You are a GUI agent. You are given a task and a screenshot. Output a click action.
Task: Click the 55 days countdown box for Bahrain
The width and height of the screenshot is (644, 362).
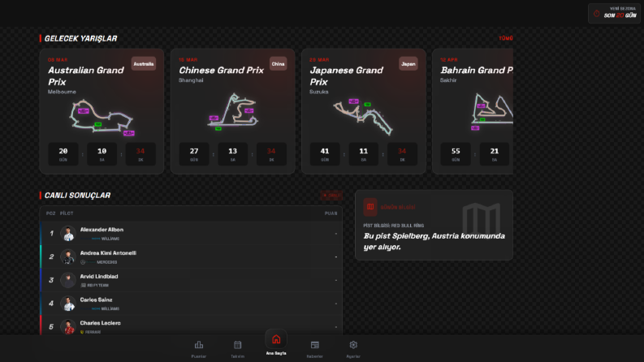click(x=456, y=154)
